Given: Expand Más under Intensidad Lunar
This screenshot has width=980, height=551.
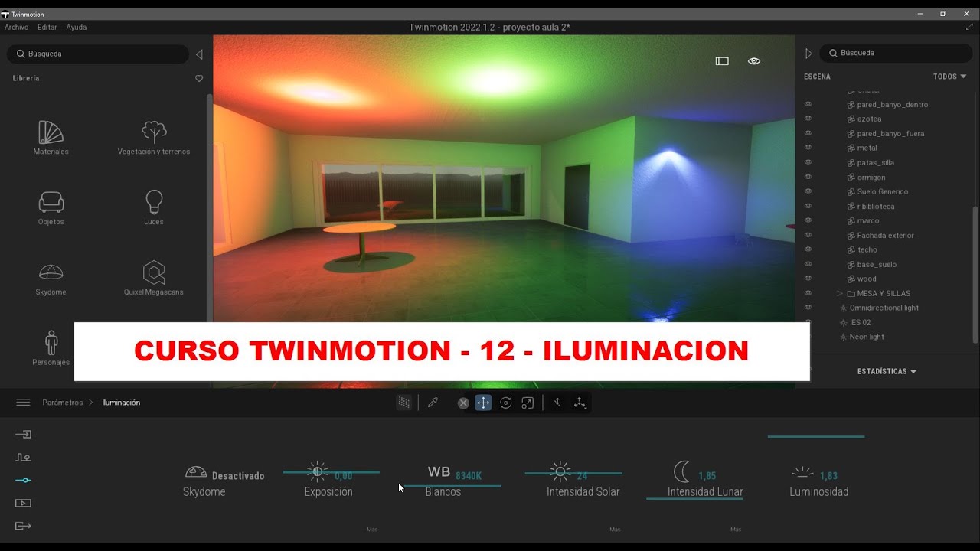Looking at the screenshot, I should coord(736,530).
